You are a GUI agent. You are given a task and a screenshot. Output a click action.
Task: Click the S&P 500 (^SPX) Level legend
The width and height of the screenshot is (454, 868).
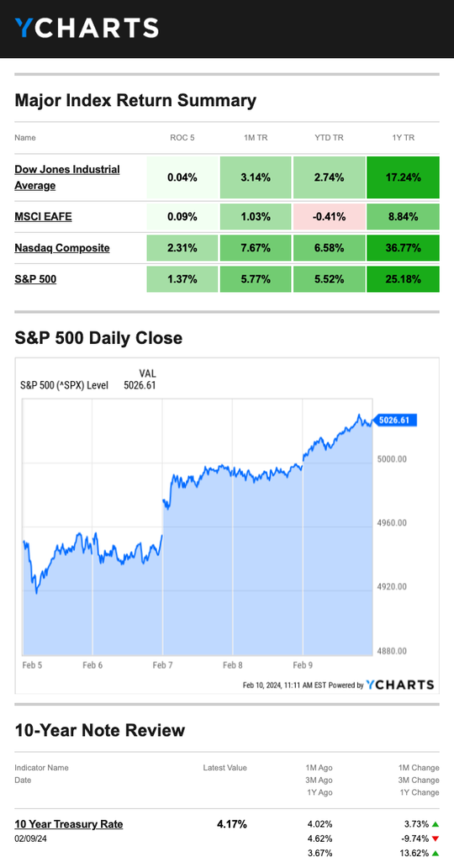64,385
